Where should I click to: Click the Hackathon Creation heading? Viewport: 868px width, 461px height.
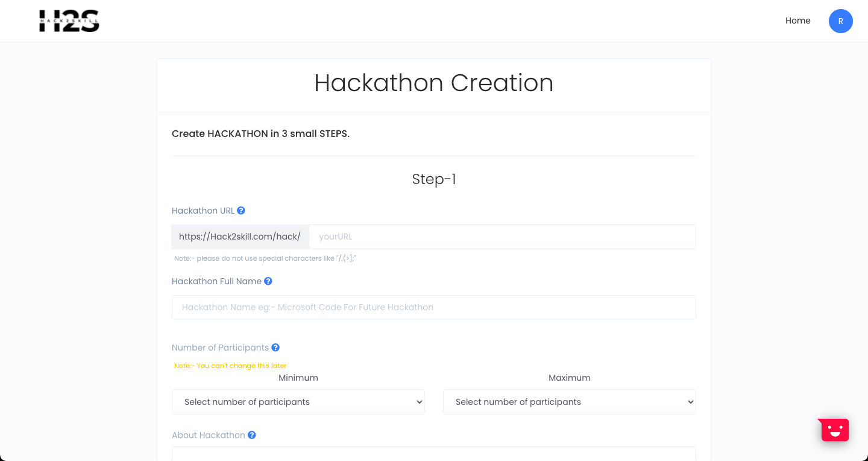[x=433, y=83]
